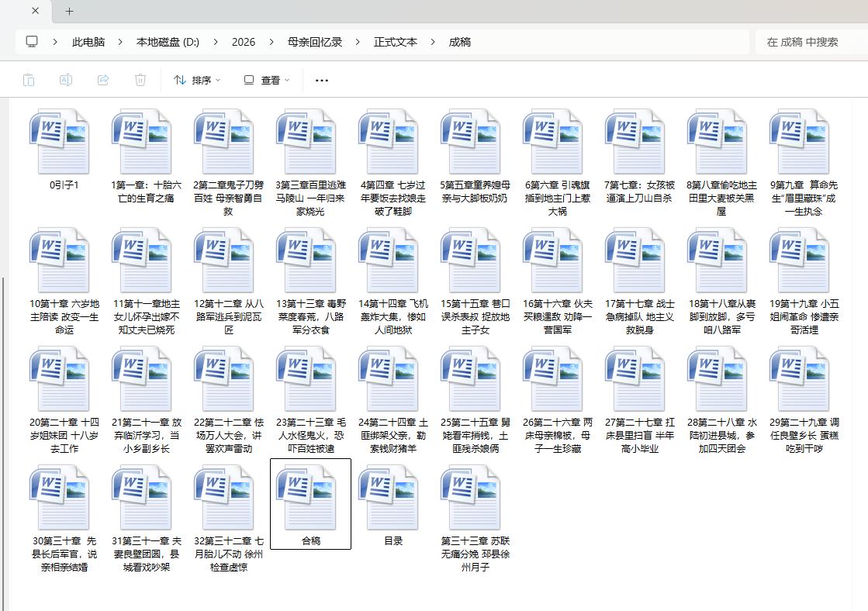The image size is (868, 611).
Task: Select file 27第二十七章 扛床县里扫盲
Action: 639,399
